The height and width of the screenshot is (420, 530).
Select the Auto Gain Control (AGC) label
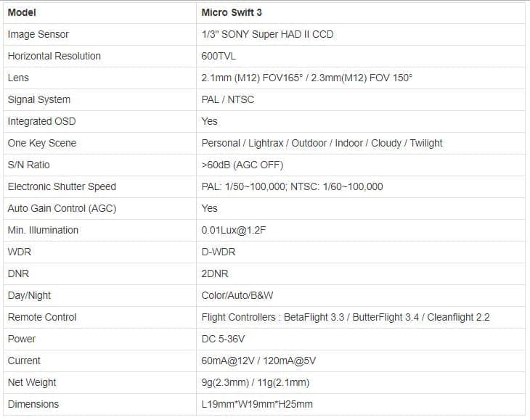click(x=62, y=208)
